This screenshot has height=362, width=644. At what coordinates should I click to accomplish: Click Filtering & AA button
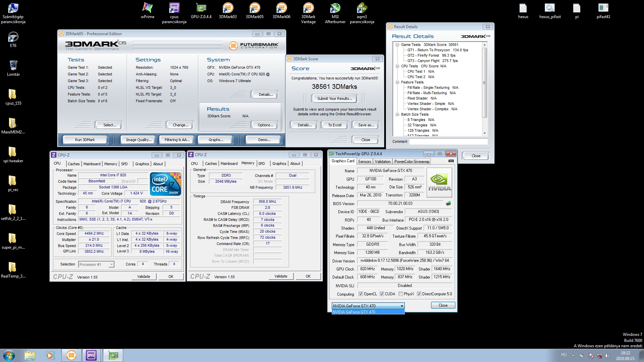click(x=177, y=140)
